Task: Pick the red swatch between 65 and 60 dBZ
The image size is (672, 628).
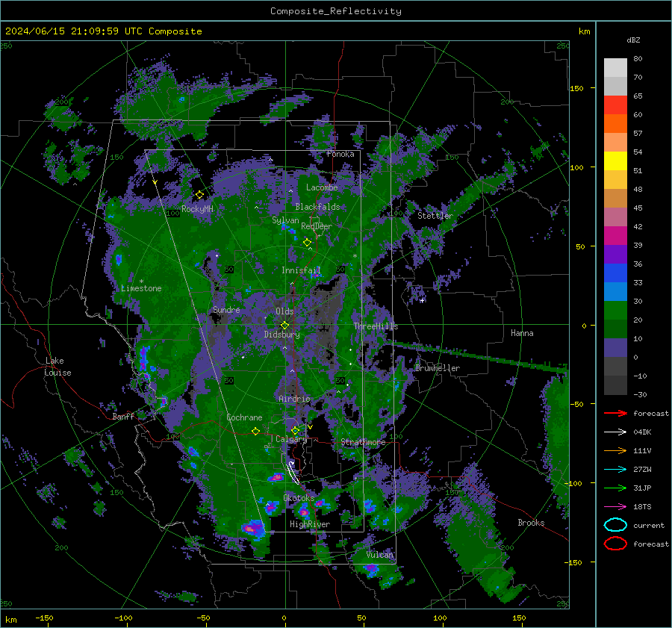Action: click(615, 105)
